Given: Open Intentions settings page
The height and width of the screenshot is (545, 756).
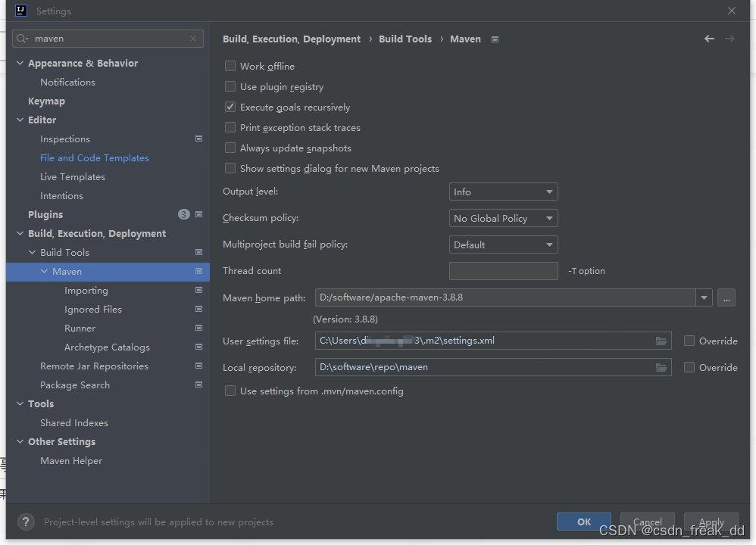Looking at the screenshot, I should click(x=61, y=195).
